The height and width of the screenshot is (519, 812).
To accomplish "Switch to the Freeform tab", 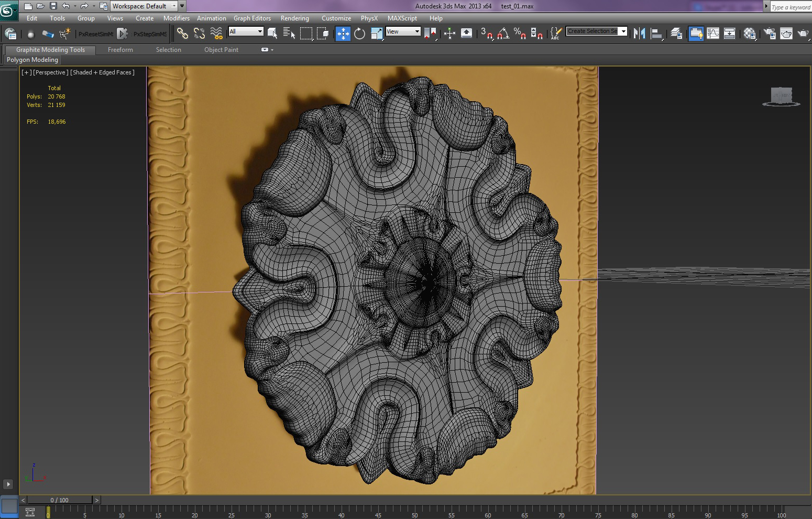I will (120, 50).
